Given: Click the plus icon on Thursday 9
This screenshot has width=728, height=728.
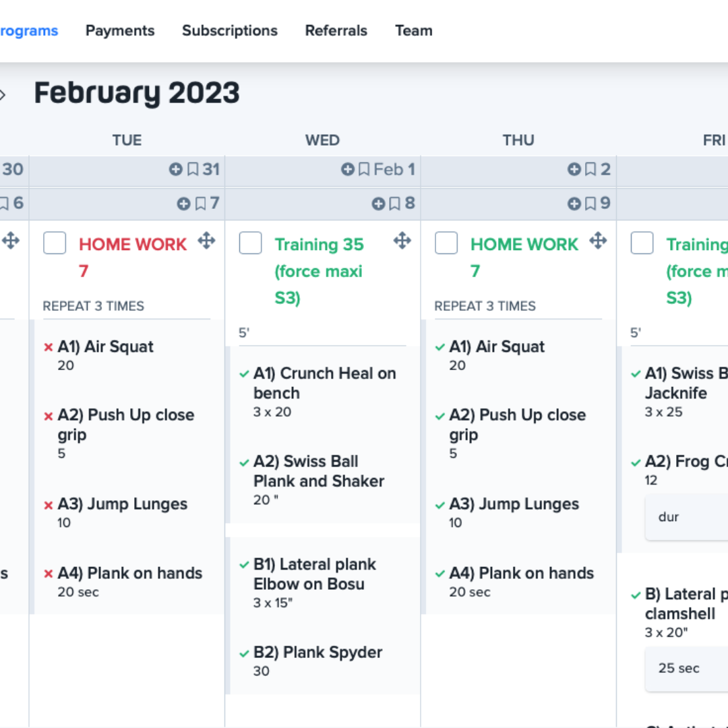Looking at the screenshot, I should pos(574,204).
